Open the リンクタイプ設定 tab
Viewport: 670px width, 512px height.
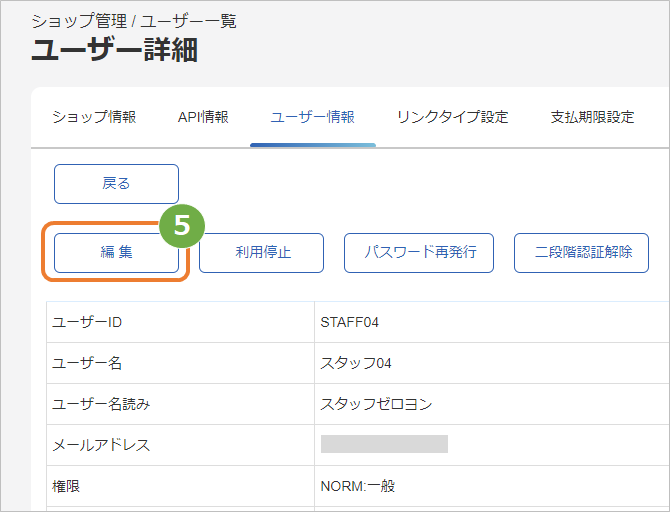[x=453, y=117]
